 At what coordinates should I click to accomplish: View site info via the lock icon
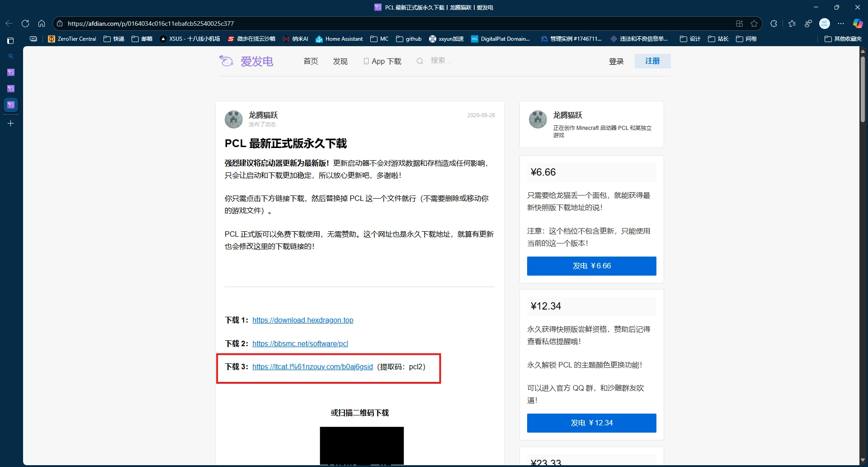click(60, 24)
